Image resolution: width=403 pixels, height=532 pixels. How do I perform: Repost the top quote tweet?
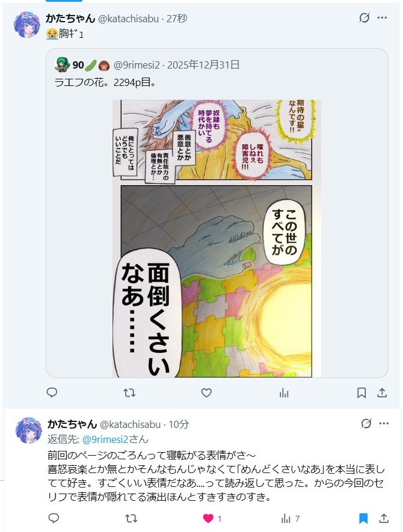click(129, 393)
